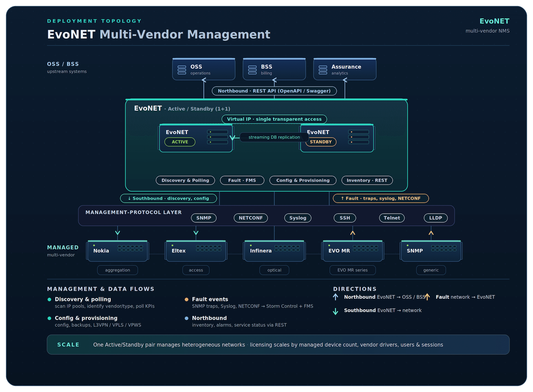Image resolution: width=533 pixels, height=392 pixels.
Task: Click the port grid icon on the Infinera device
Action: tap(287, 248)
